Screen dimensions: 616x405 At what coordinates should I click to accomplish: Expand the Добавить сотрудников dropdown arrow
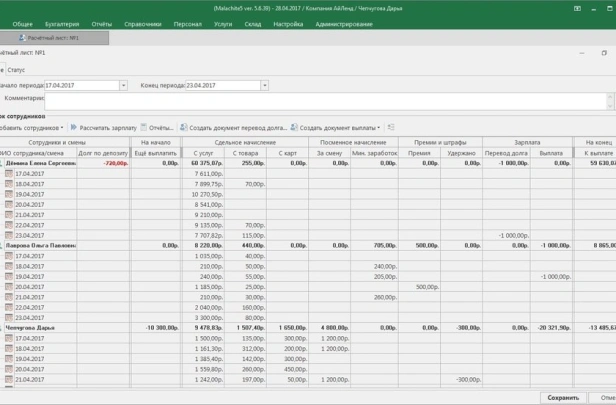click(x=62, y=128)
